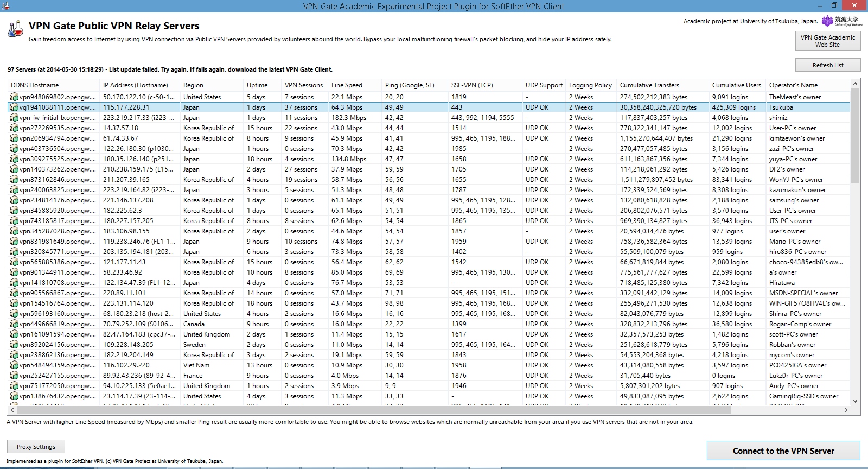Click server icon for vpn272269535 row
The width and height of the screenshot is (868, 469).
pos(14,128)
